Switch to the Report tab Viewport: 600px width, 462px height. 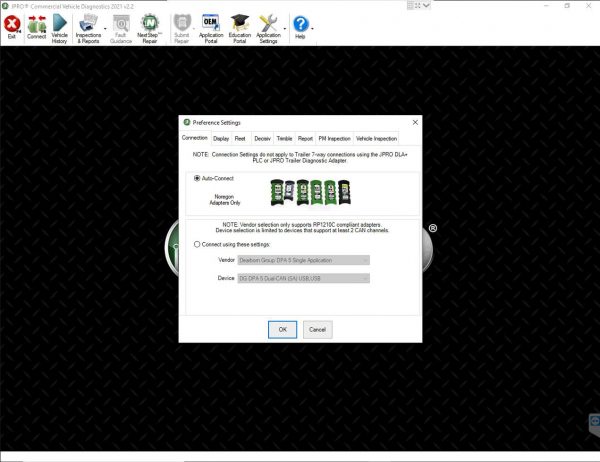click(305, 139)
